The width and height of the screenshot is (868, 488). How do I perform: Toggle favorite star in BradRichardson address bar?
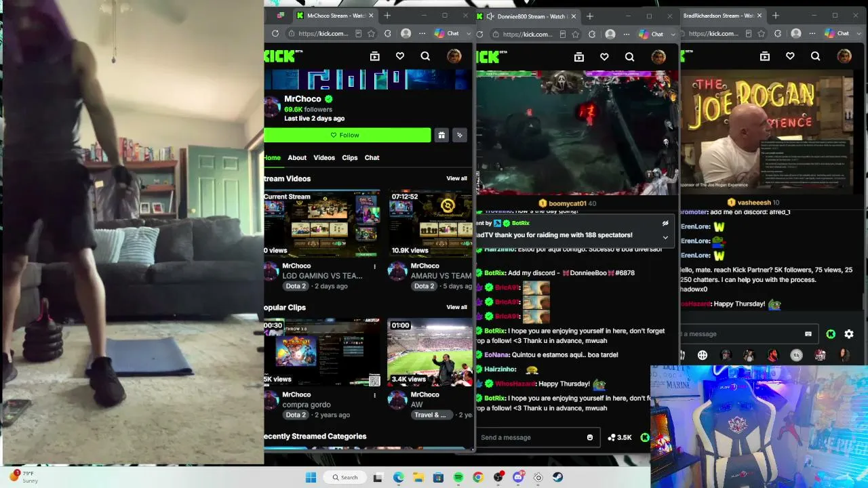[761, 33]
